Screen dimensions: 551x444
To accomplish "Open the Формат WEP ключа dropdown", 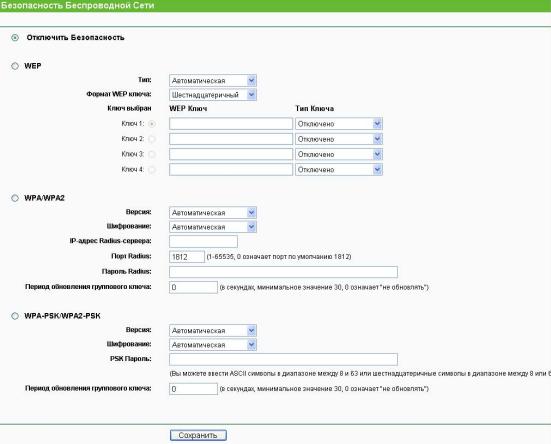I will pyautogui.click(x=213, y=94).
